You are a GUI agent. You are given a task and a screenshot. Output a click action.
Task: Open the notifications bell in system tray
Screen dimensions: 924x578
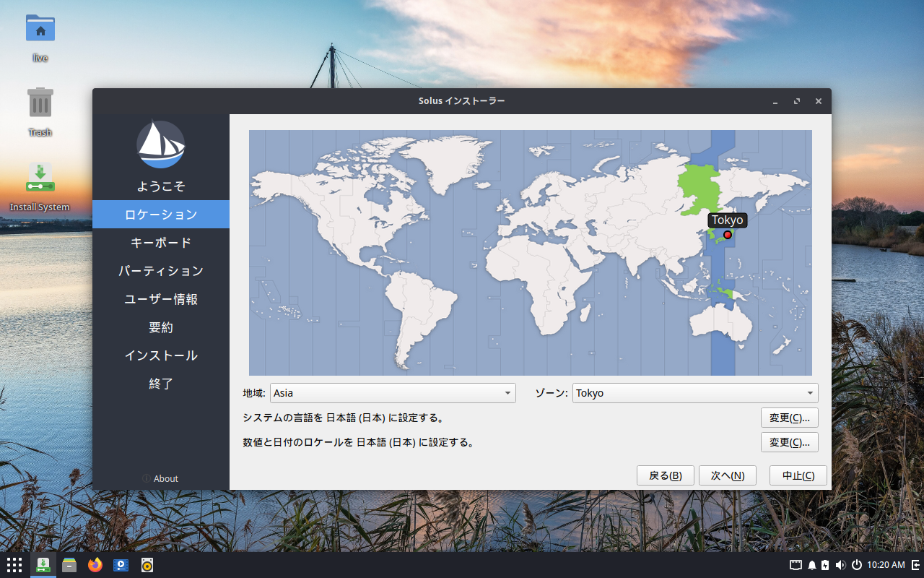click(811, 565)
